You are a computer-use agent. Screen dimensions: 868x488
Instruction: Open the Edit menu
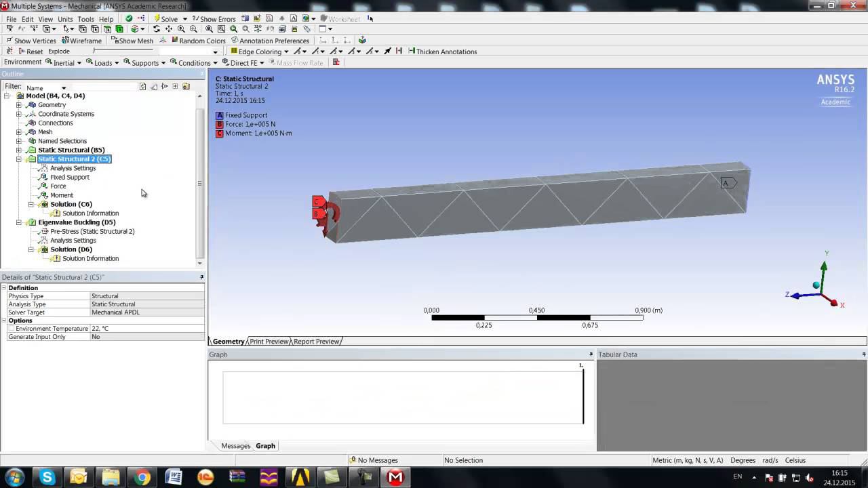[x=27, y=19]
